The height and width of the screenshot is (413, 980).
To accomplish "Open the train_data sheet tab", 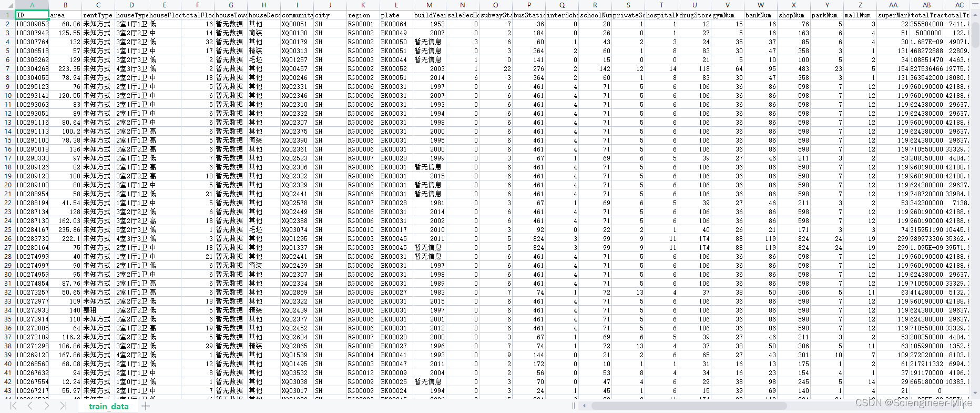I will [108, 406].
